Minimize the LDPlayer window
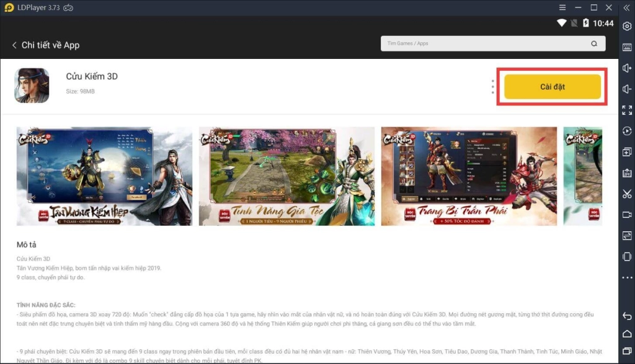 [578, 7]
